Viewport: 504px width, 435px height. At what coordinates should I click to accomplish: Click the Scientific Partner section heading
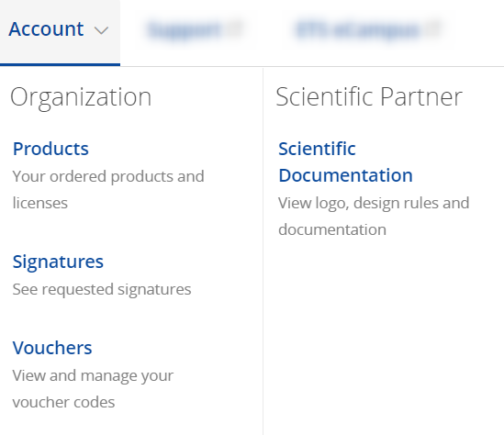point(369,96)
